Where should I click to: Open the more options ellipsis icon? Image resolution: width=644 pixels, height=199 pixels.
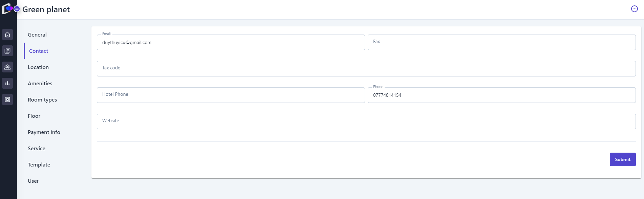tap(634, 9)
